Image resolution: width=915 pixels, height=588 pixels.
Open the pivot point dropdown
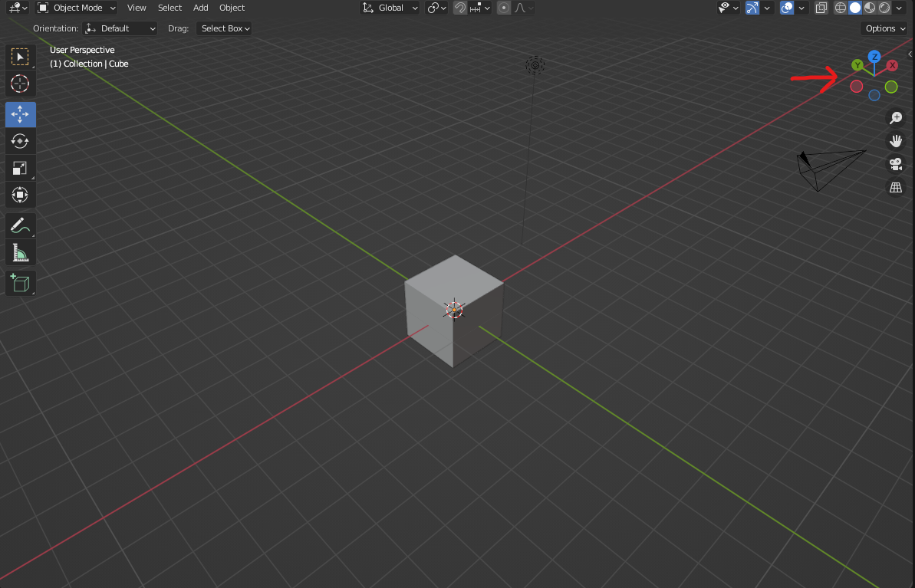436,8
